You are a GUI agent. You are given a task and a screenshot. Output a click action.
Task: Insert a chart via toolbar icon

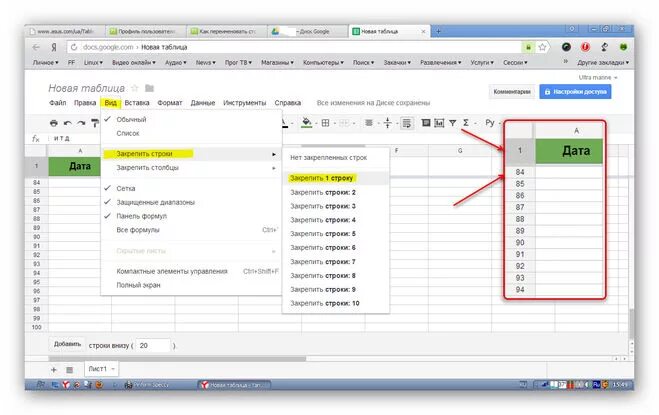point(439,123)
